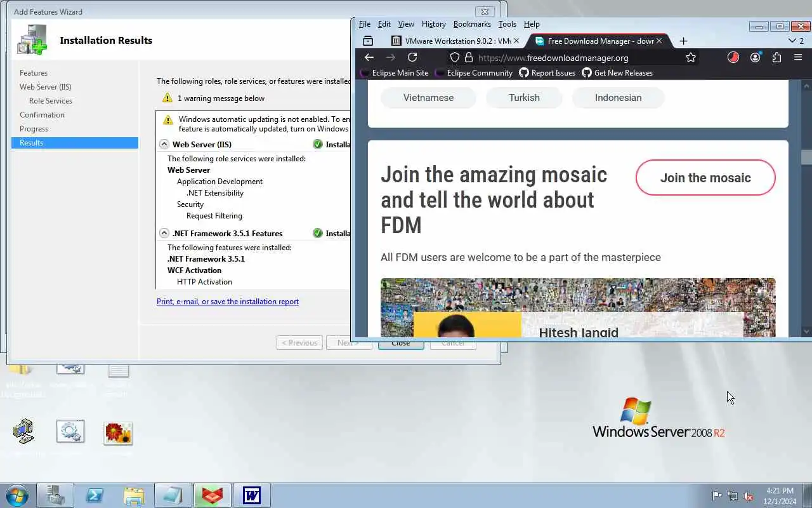Viewport: 812px width, 508px height.
Task: Click the Free Download Manager tab
Action: pos(598,41)
